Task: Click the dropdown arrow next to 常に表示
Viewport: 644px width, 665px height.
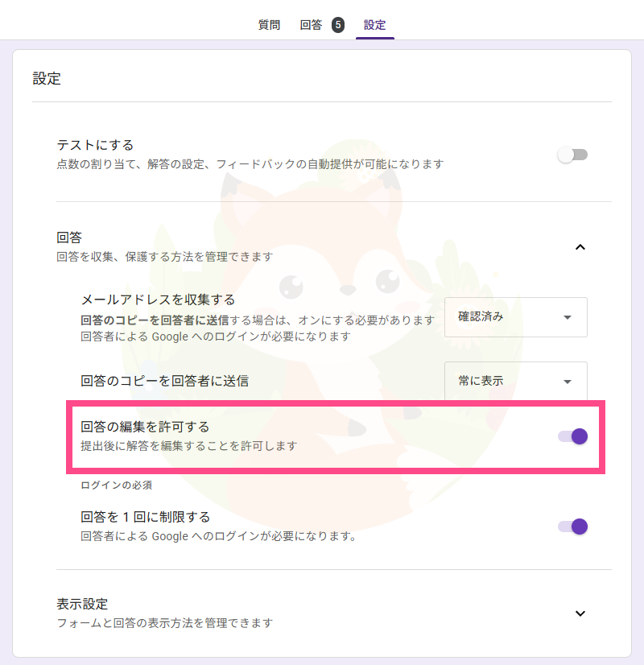Action: (568, 381)
